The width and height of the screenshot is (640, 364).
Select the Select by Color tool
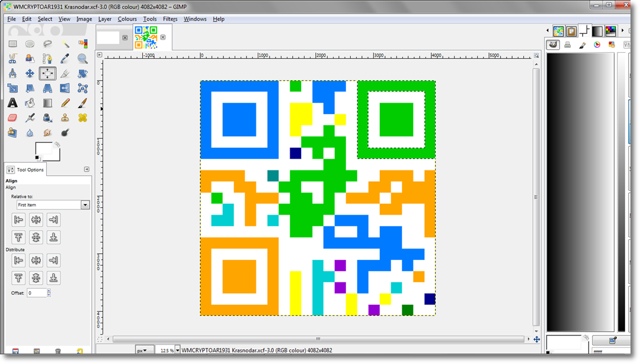[82, 44]
